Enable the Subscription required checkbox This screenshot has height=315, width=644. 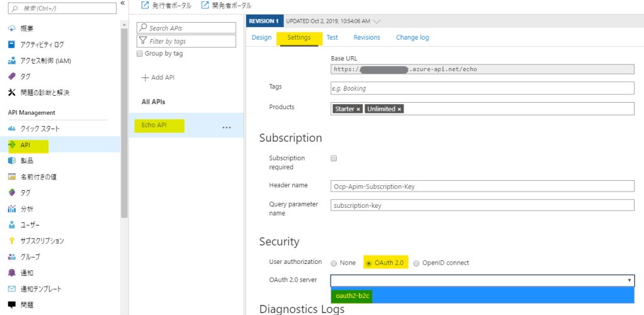tap(334, 159)
